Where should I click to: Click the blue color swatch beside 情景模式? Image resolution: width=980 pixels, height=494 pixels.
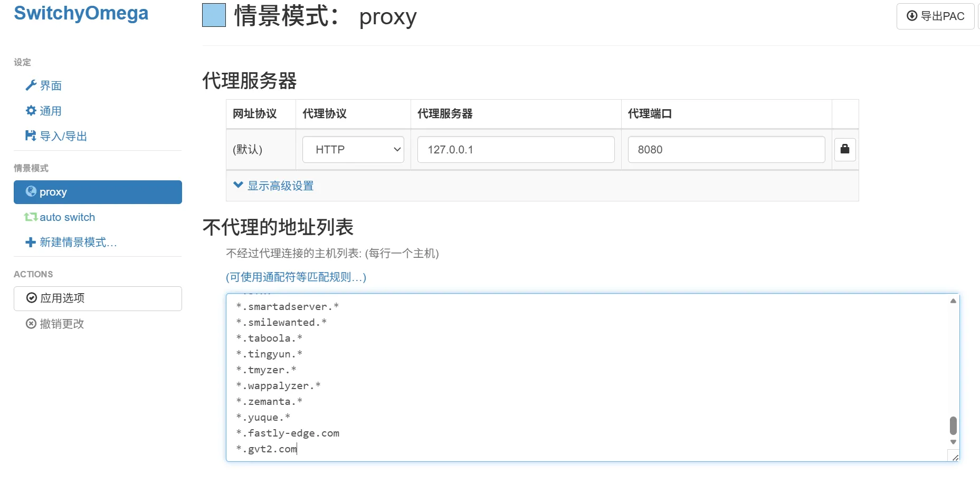(213, 16)
